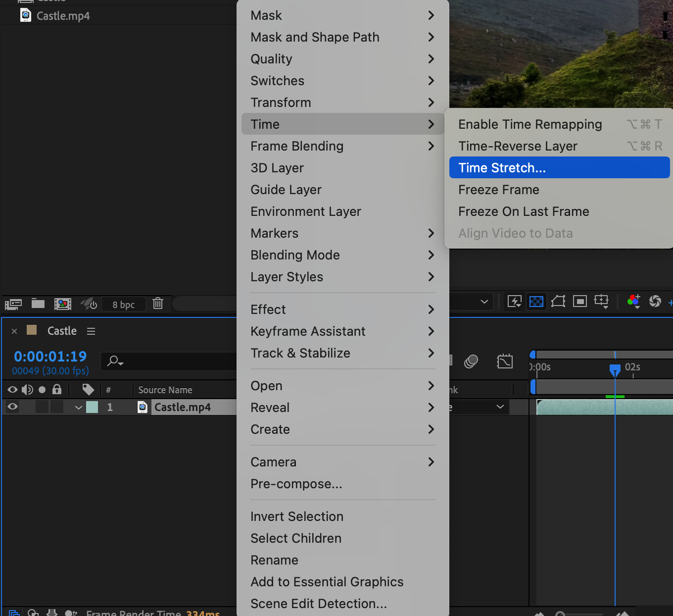Click the Interpret Footage icon in Project panel
Image resolution: width=673 pixels, height=616 pixels.
coord(13,304)
